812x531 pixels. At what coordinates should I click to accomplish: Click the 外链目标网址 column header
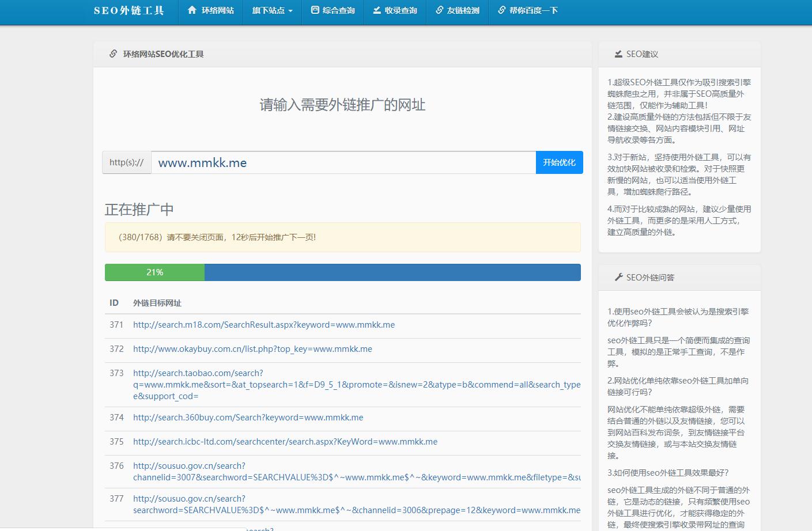click(x=157, y=303)
